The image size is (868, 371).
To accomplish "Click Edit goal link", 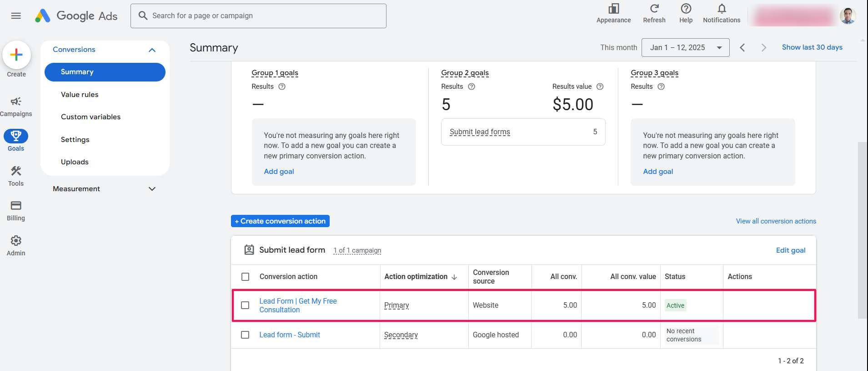I will tap(790, 250).
